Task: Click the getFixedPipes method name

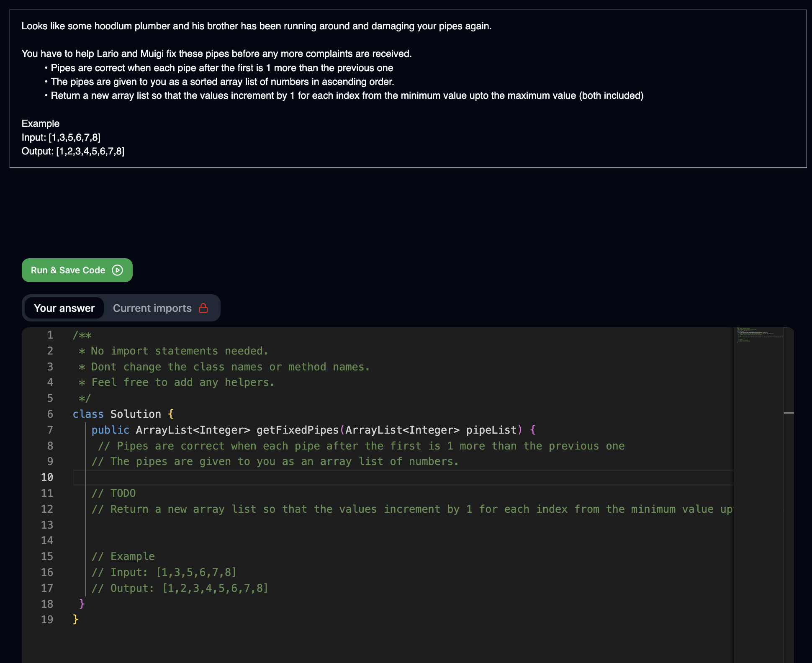Action: (x=297, y=430)
